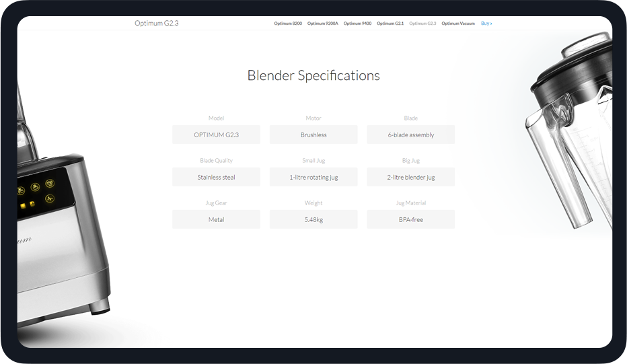Click the top-right glowing icon on blender panel
Viewport: 627px width, 364px height.
pos(50,184)
